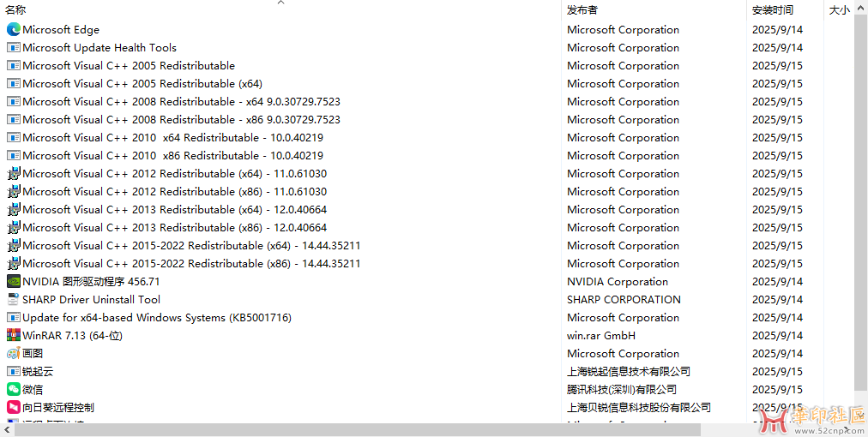Click the NVIDIA 图形驱动程序 icon
The image size is (868, 437).
click(x=13, y=282)
